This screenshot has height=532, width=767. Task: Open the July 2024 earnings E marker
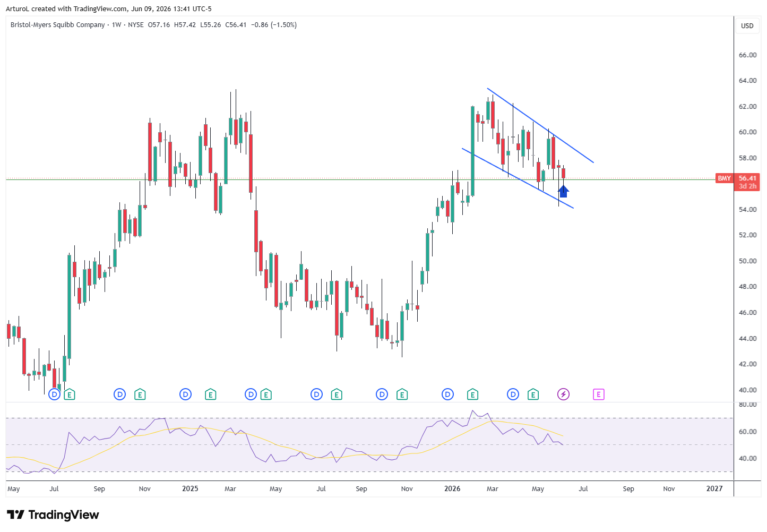pos(70,394)
